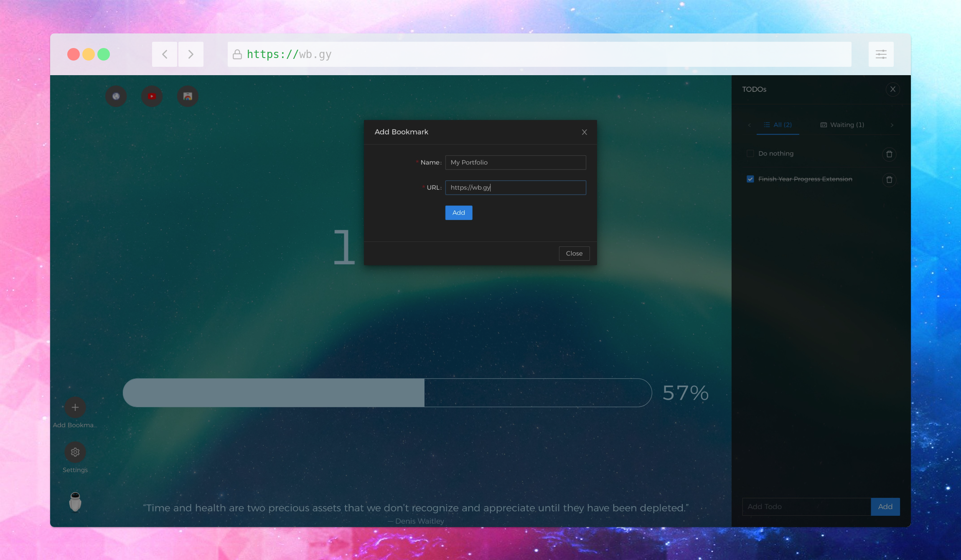The image size is (961, 560).
Task: Open the globe bookmark shortcut
Action: coord(116,96)
